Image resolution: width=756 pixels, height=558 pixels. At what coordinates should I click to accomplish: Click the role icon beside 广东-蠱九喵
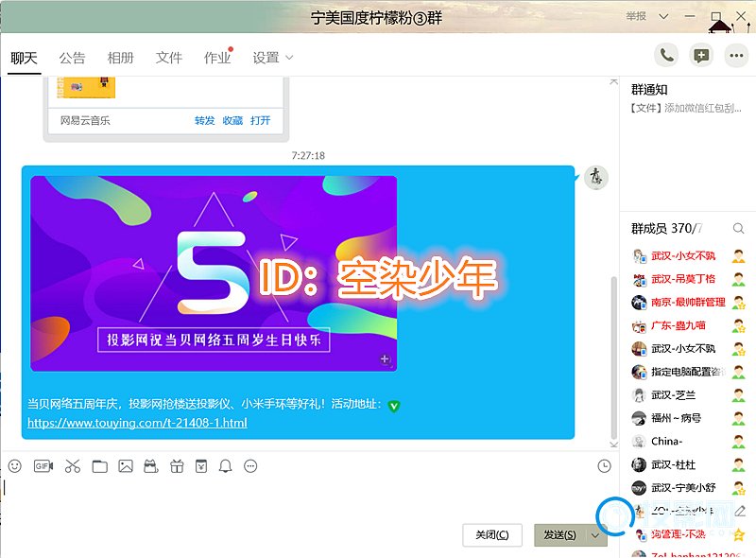click(x=738, y=326)
